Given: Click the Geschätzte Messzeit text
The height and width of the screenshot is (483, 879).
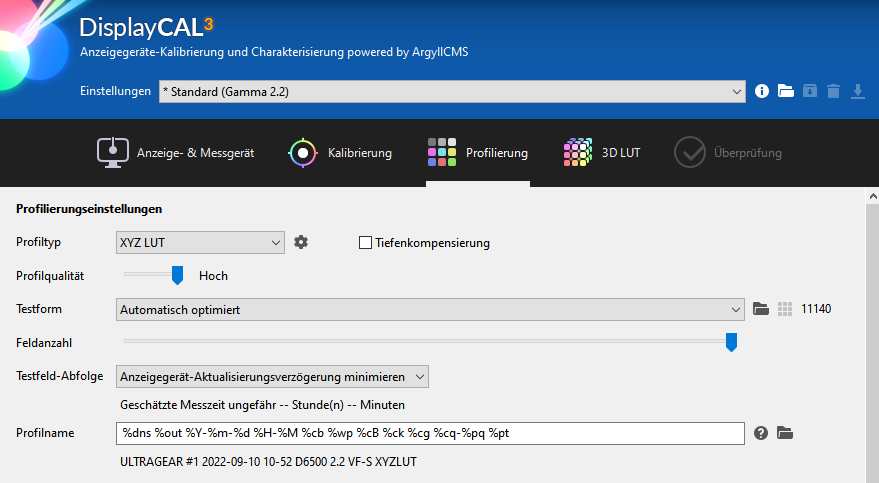Looking at the screenshot, I should click(262, 405).
